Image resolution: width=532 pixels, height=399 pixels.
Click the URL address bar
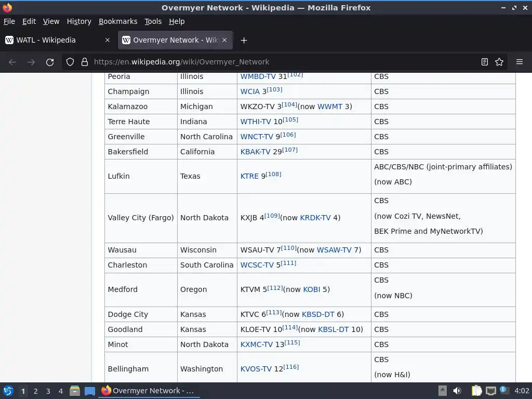pyautogui.click(x=285, y=62)
